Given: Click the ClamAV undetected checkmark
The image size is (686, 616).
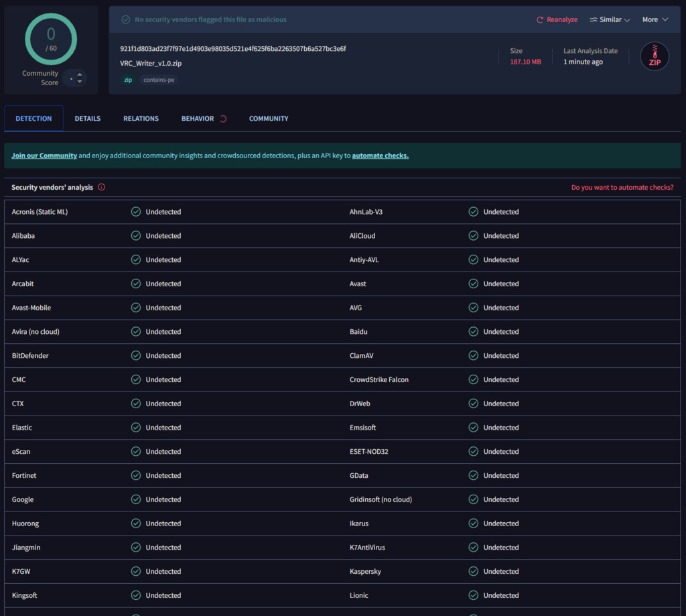Looking at the screenshot, I should 474,355.
